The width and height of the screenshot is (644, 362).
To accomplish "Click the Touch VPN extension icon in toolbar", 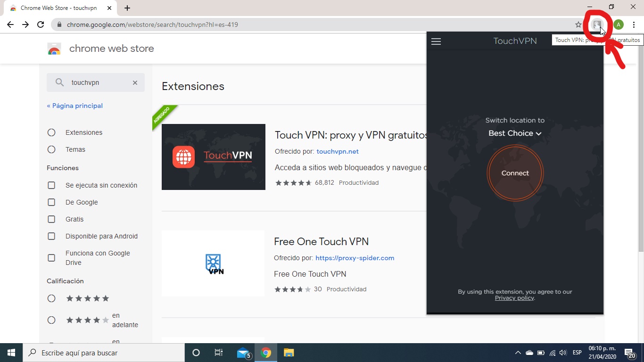I will pos(597,25).
